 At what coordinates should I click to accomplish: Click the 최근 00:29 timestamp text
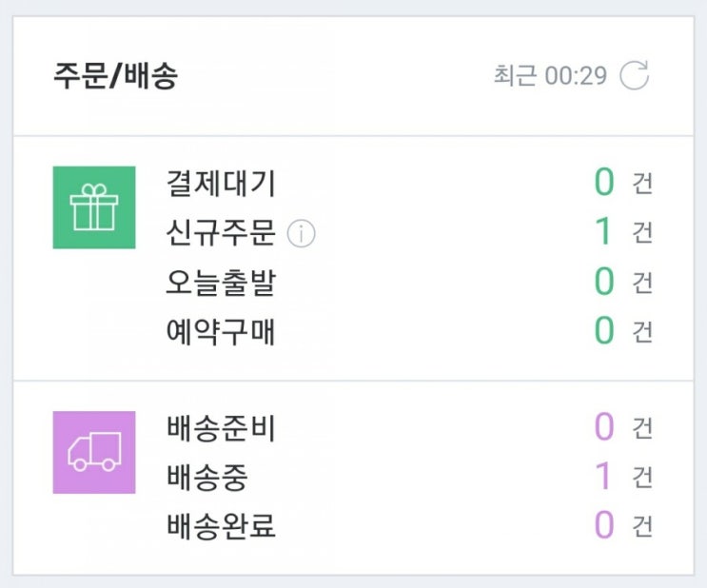pyautogui.click(x=550, y=76)
